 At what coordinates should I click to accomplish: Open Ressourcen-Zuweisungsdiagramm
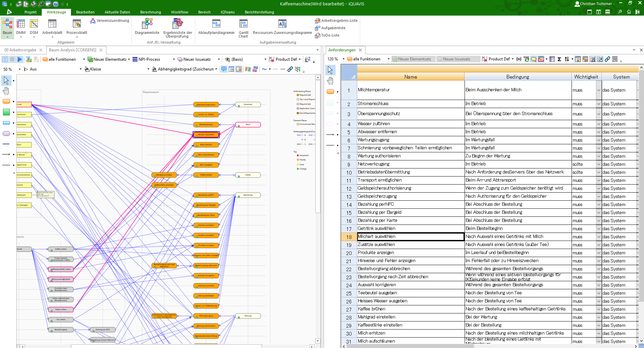282,27
